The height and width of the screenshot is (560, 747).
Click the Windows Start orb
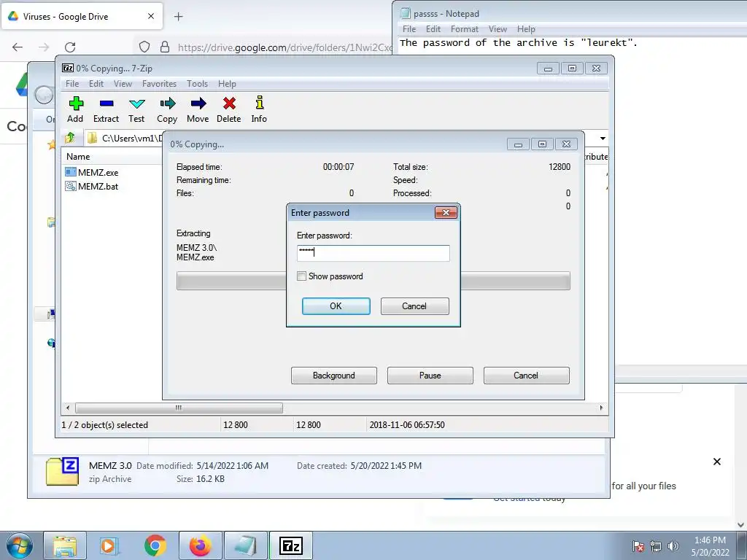(20, 545)
